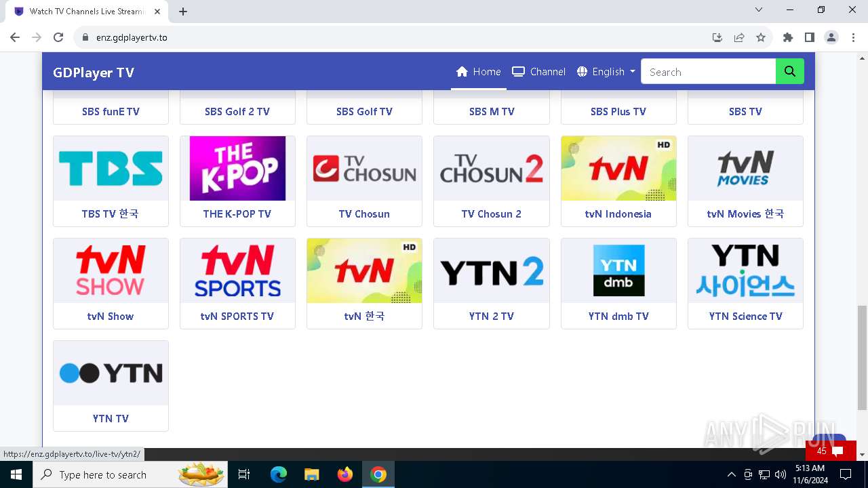Screen dimensions: 868x488
Task: Open tab search chevron
Action: [x=759, y=9]
